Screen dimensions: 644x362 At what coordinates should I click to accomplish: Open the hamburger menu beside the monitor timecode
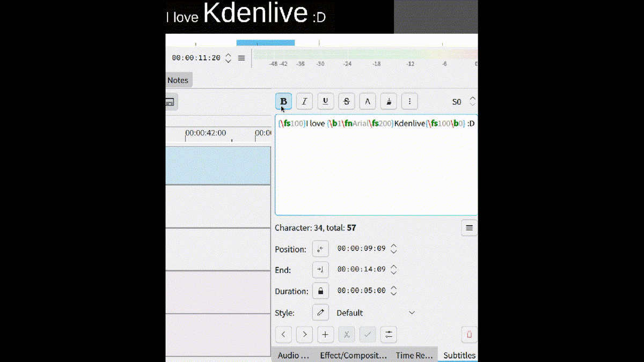coord(241,58)
